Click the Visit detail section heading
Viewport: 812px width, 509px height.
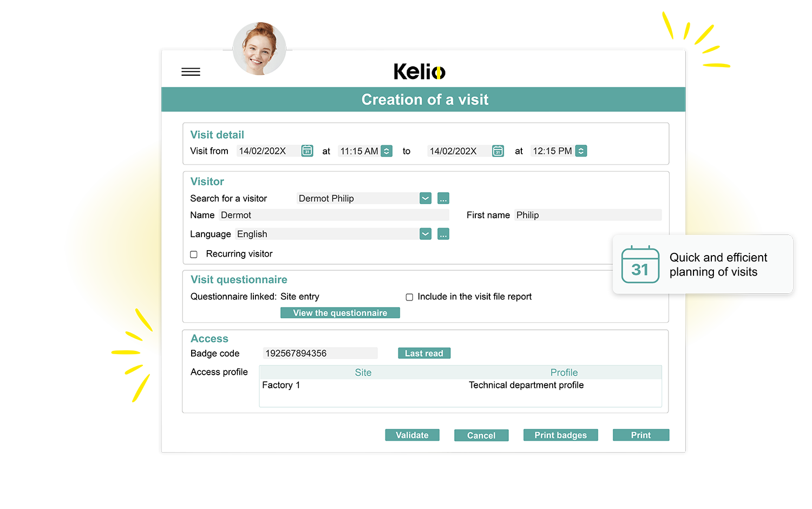217,135
